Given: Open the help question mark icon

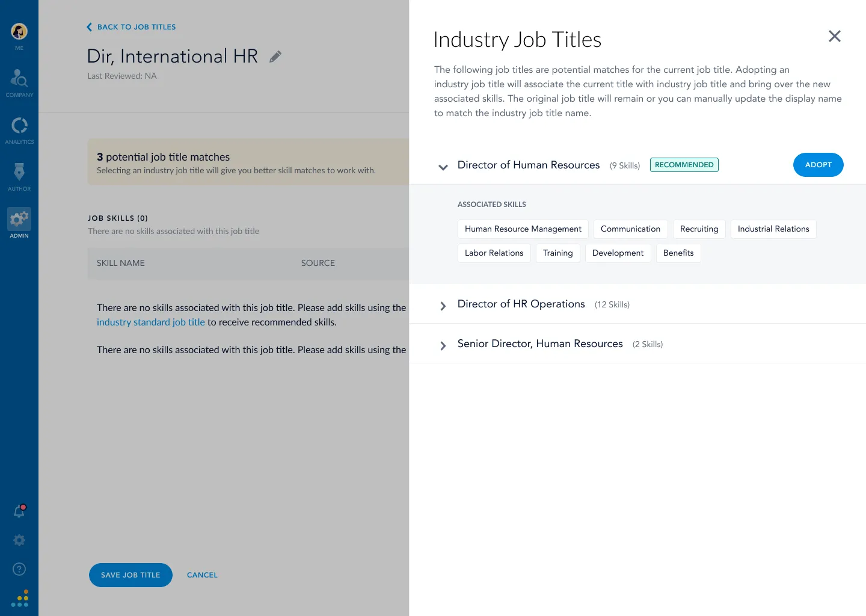Looking at the screenshot, I should point(19,569).
